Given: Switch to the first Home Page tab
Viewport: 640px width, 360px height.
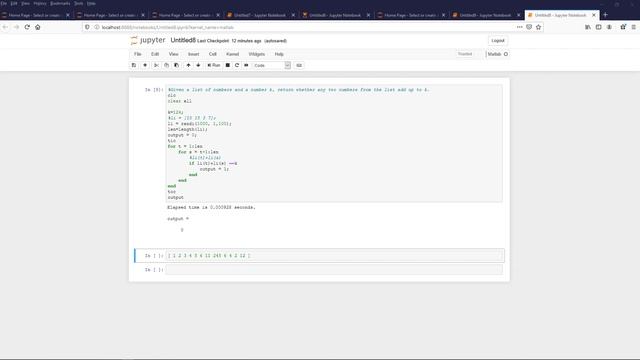Looking at the screenshot, I should coord(36,15).
